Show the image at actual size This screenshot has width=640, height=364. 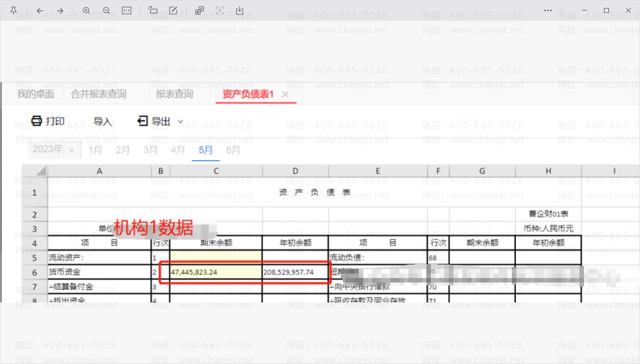click(x=127, y=10)
